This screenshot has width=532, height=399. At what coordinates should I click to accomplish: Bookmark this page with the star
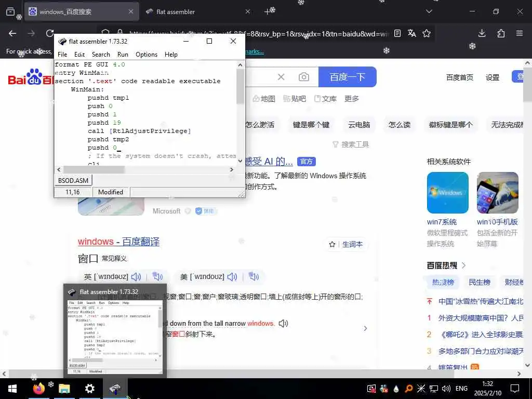tap(427, 33)
